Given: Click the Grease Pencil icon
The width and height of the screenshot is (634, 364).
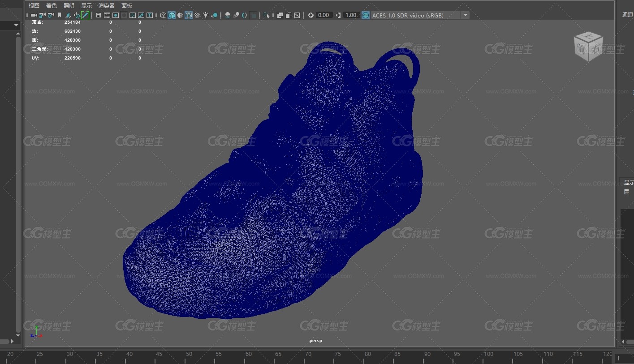Looking at the screenshot, I should [85, 15].
